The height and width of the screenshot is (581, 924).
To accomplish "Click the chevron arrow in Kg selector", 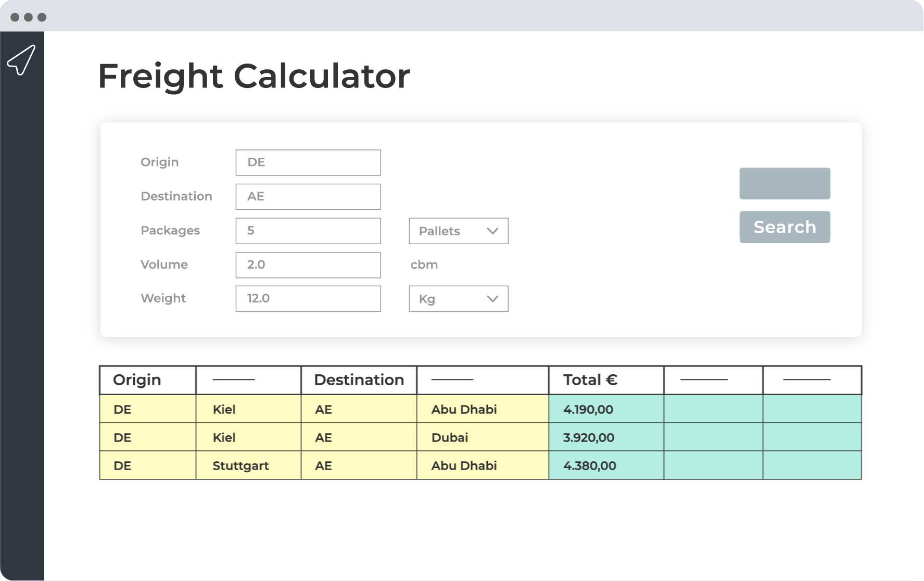I will coord(492,299).
